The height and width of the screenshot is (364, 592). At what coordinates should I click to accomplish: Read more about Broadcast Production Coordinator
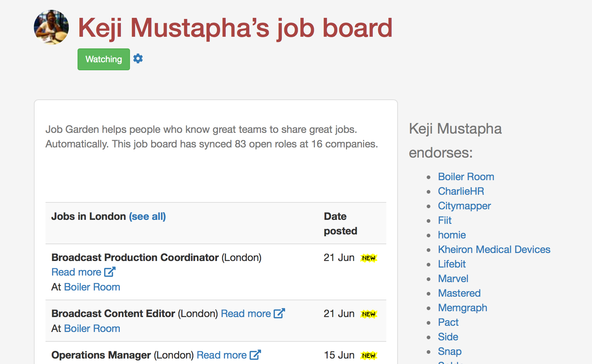point(76,272)
